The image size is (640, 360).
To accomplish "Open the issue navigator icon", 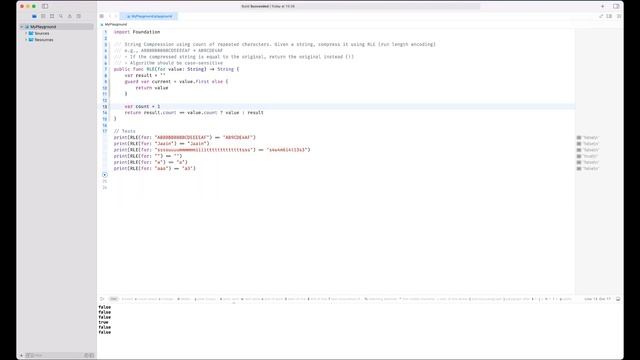I will click(x=70, y=16).
